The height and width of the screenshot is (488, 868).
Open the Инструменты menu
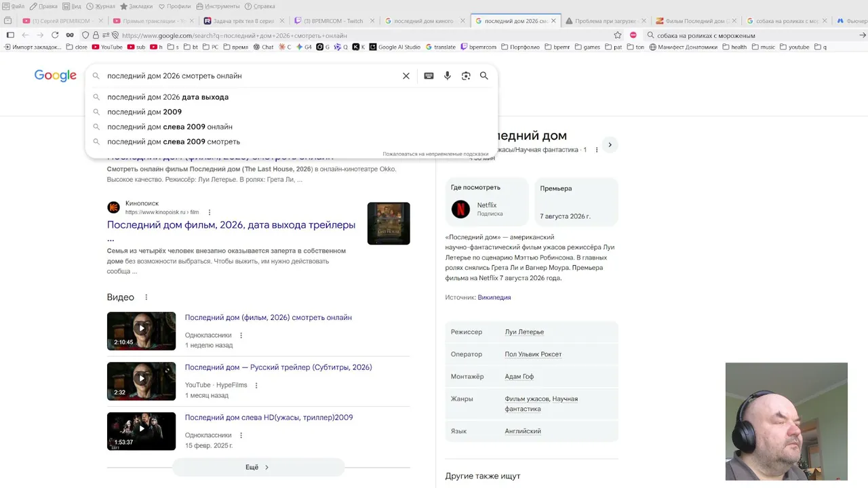point(218,6)
